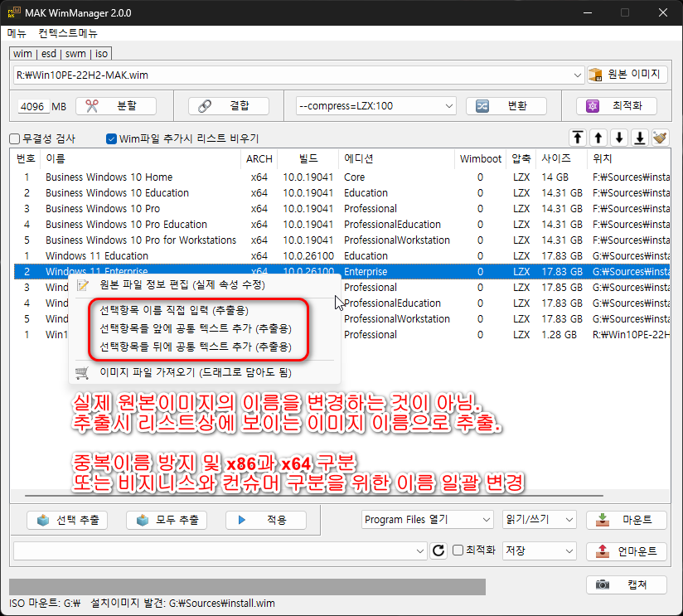The height and width of the screenshot is (616, 683).
Task: Expand the R:\Win10PE-22H2-MAK.wim path dropdown
Action: (577, 75)
